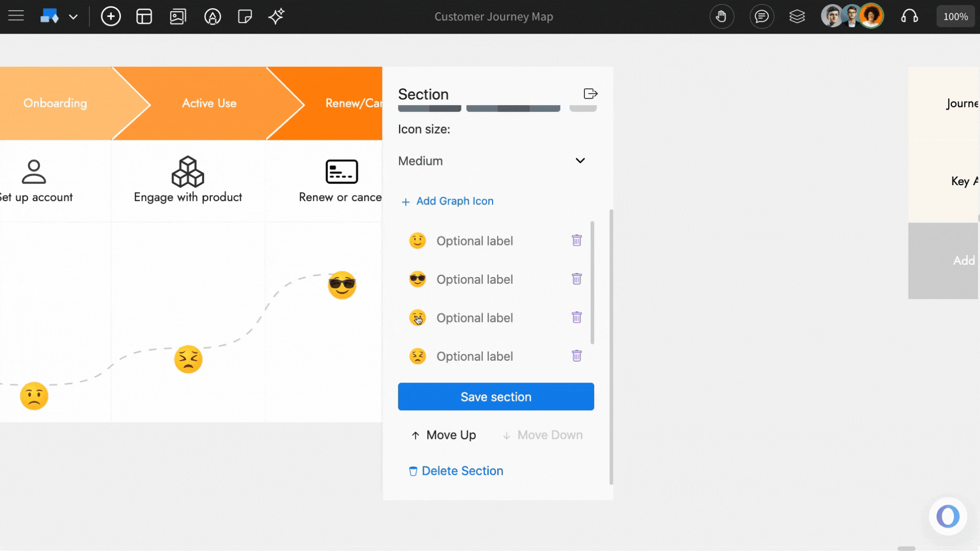Image resolution: width=980 pixels, height=551 pixels.
Task: Open the layers panel
Action: (797, 16)
